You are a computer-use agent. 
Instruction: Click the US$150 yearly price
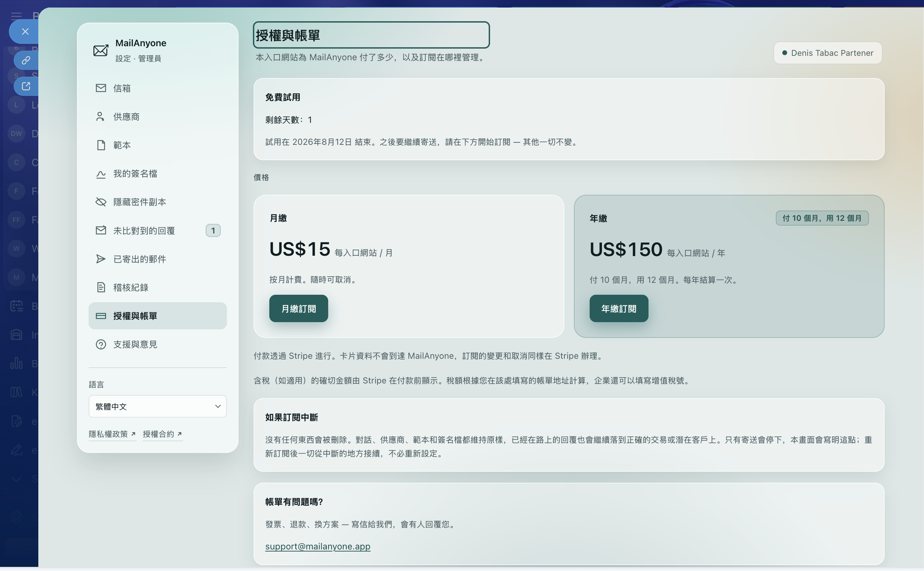(x=626, y=250)
